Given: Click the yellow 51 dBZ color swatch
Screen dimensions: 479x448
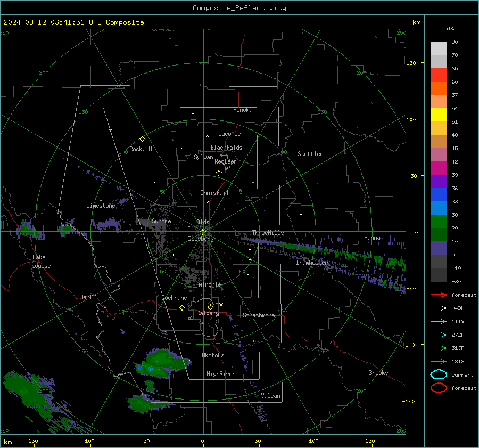Looking at the screenshot, I should click(439, 115).
